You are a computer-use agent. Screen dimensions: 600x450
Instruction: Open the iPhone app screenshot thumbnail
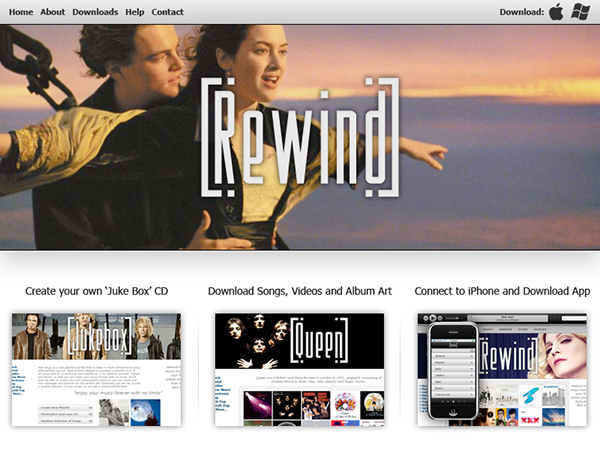tap(502, 370)
